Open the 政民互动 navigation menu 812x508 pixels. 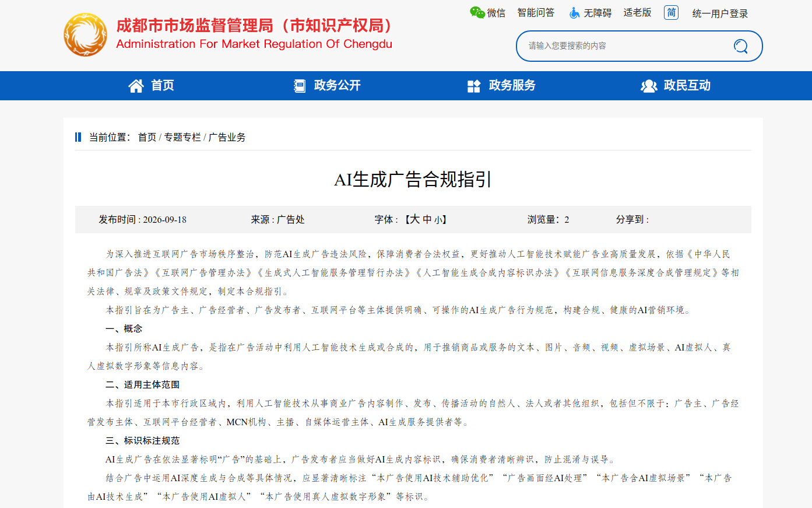676,86
